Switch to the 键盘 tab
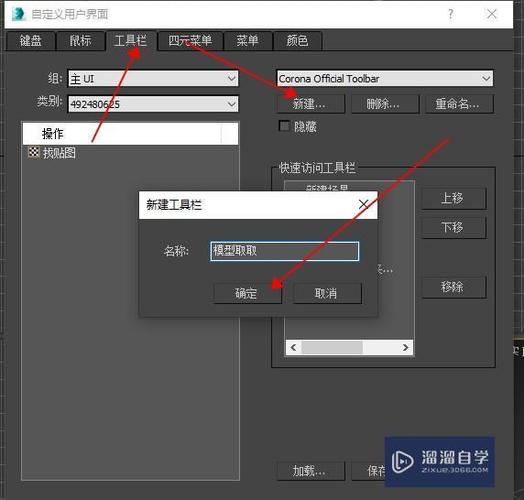 [x=30, y=41]
